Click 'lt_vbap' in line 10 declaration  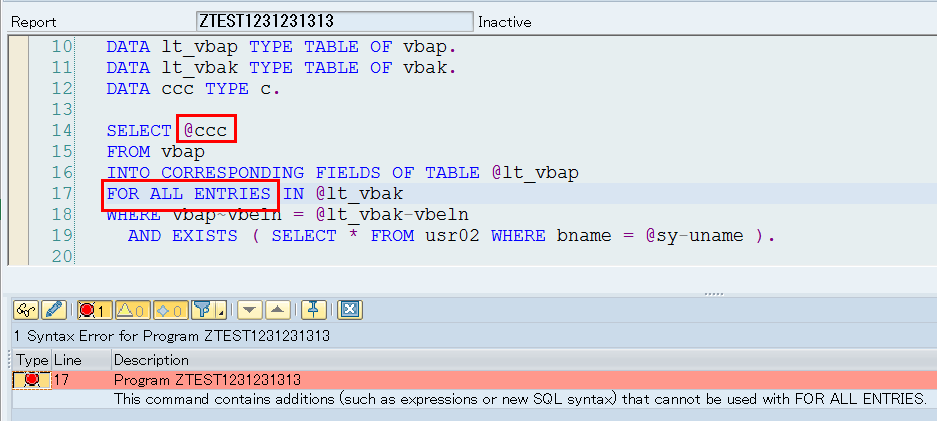[x=200, y=47]
